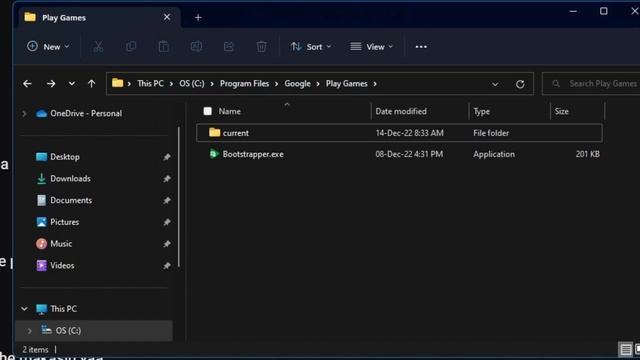The width and height of the screenshot is (640, 360).
Task: Open the View dropdown menu
Action: [371, 47]
